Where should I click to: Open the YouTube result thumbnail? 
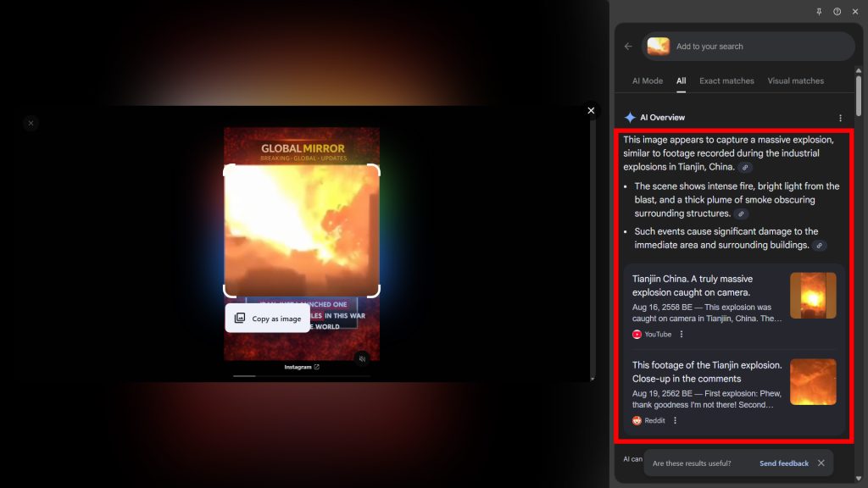click(813, 296)
